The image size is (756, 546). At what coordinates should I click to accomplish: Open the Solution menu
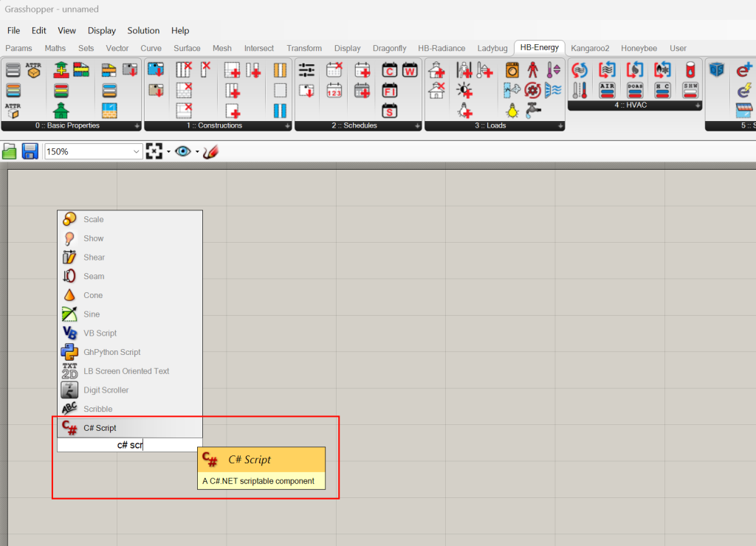tap(143, 30)
